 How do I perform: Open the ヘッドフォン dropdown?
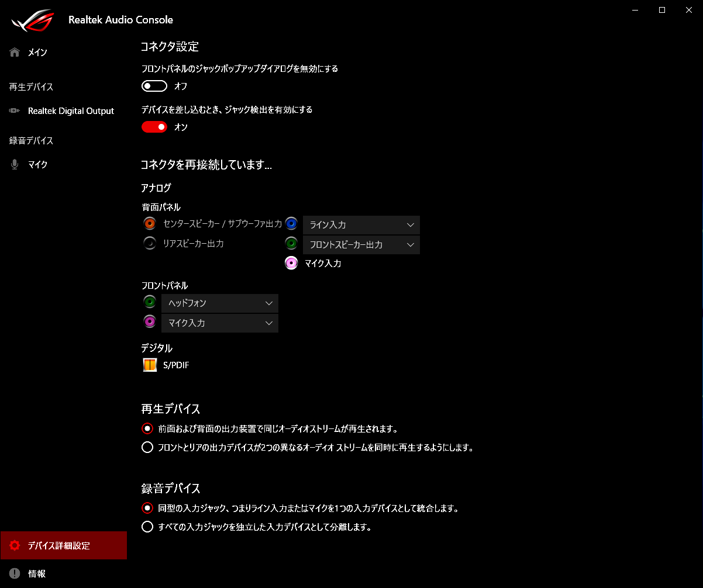[220, 303]
